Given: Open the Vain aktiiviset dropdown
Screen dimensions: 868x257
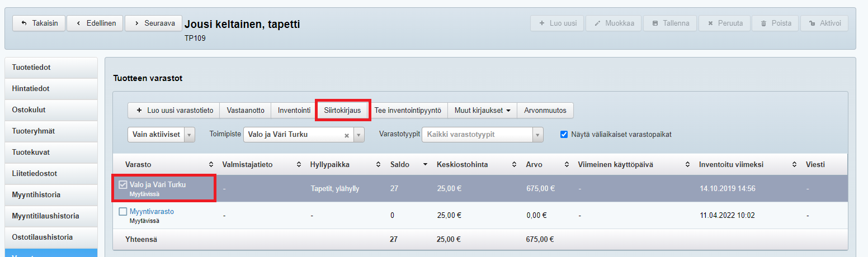Looking at the screenshot, I should click(x=161, y=135).
